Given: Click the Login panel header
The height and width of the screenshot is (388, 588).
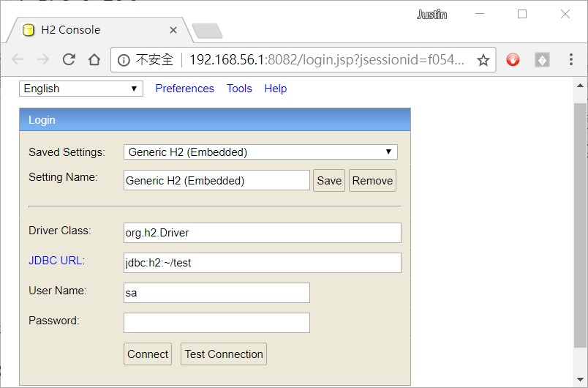Looking at the screenshot, I should pyautogui.click(x=215, y=120).
